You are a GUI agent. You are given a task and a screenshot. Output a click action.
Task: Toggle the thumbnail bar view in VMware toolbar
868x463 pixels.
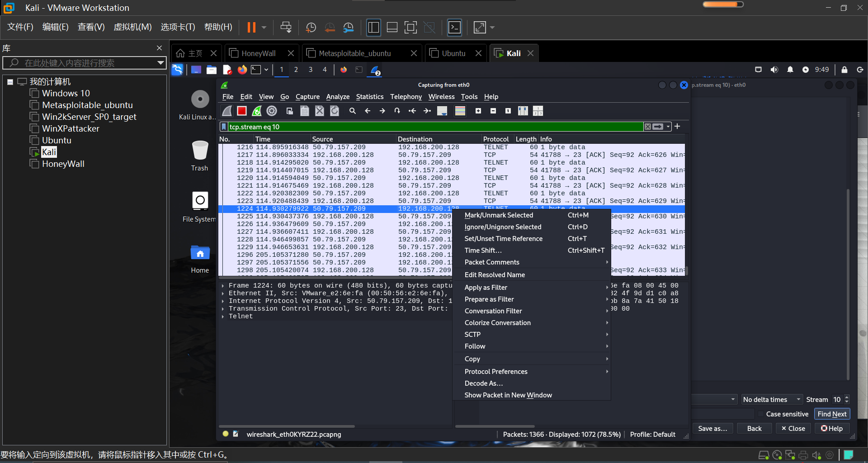pos(392,28)
